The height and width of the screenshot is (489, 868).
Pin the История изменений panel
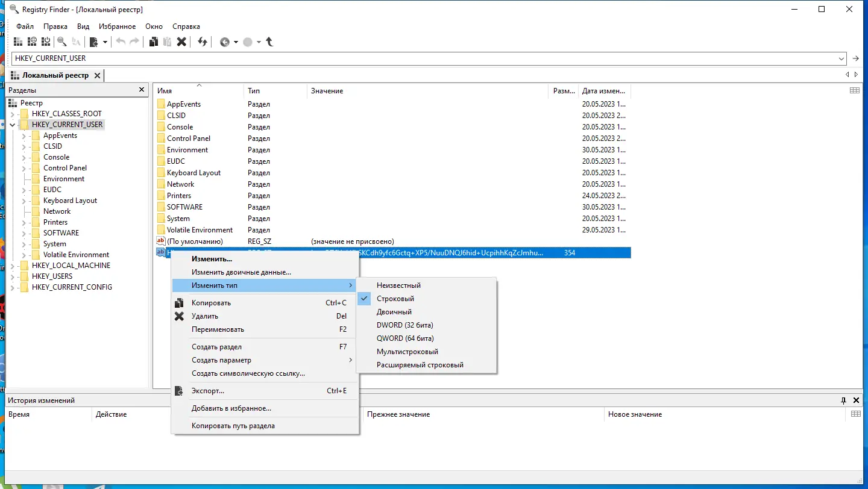pyautogui.click(x=844, y=400)
